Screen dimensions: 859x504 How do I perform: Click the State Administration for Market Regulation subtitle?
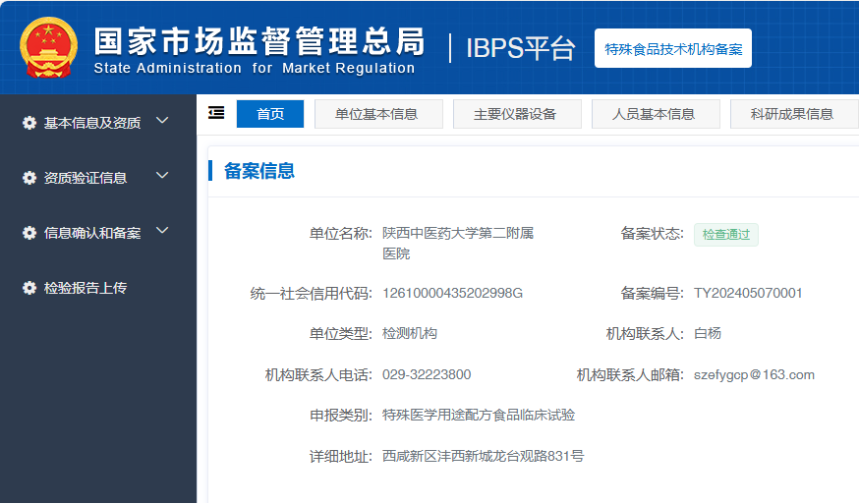pos(255,68)
